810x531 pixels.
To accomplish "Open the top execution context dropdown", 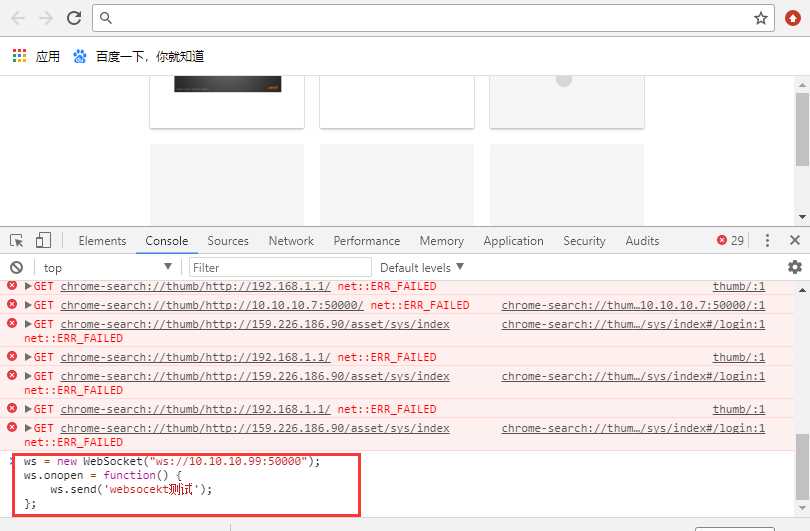I will [x=107, y=267].
